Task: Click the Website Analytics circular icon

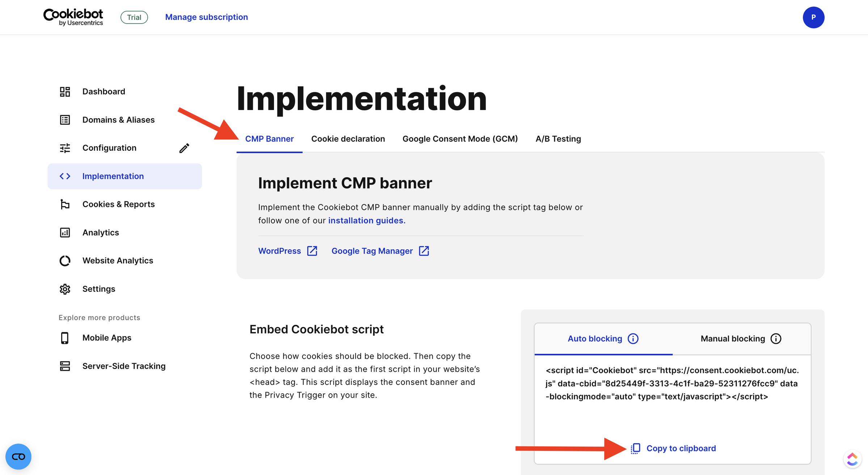Action: click(65, 261)
